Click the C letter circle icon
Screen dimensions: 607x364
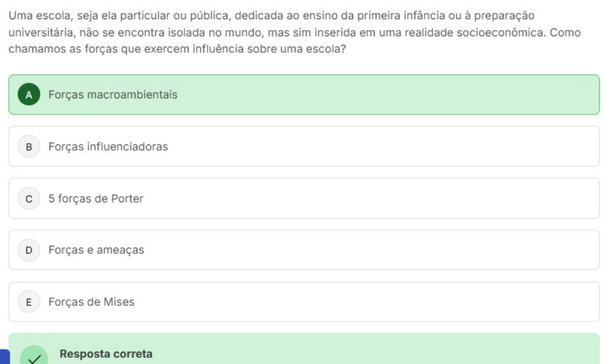(x=29, y=199)
